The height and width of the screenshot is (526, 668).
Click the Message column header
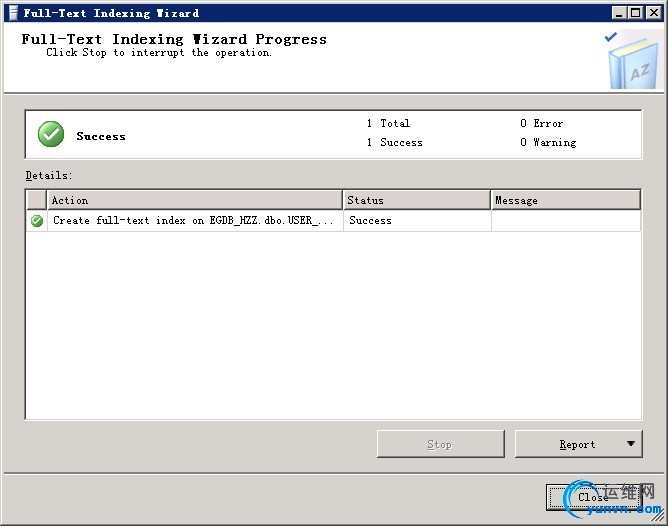tap(565, 200)
